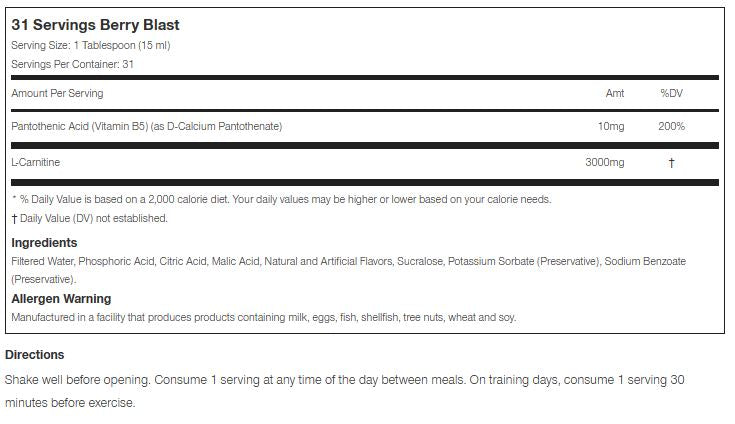Viewport: 735px width, 424px height.
Task: Click the "31 Servings Berry Blast" title
Action: coord(95,25)
